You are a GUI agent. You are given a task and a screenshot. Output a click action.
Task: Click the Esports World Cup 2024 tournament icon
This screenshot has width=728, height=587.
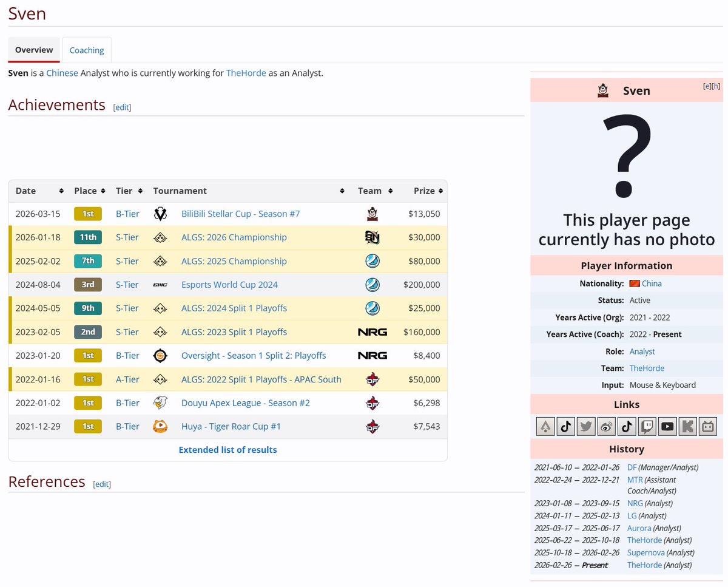(160, 285)
